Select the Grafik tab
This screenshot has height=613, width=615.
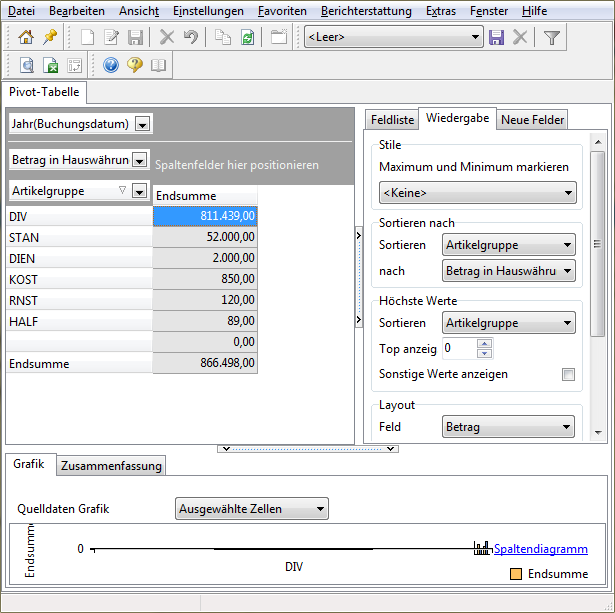coord(29,464)
